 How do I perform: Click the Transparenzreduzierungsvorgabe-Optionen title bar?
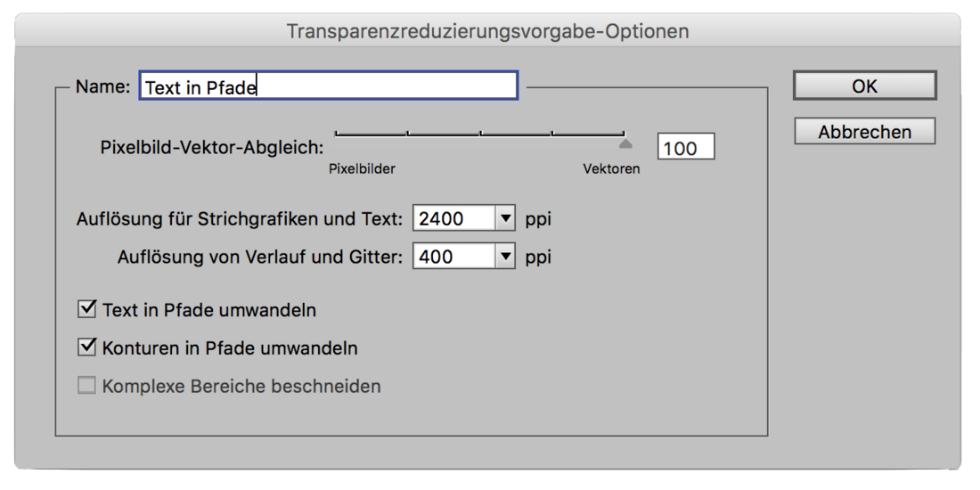487,31
